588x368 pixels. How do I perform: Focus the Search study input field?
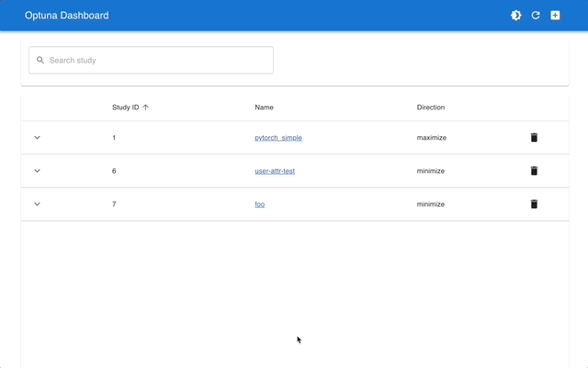[156, 61]
